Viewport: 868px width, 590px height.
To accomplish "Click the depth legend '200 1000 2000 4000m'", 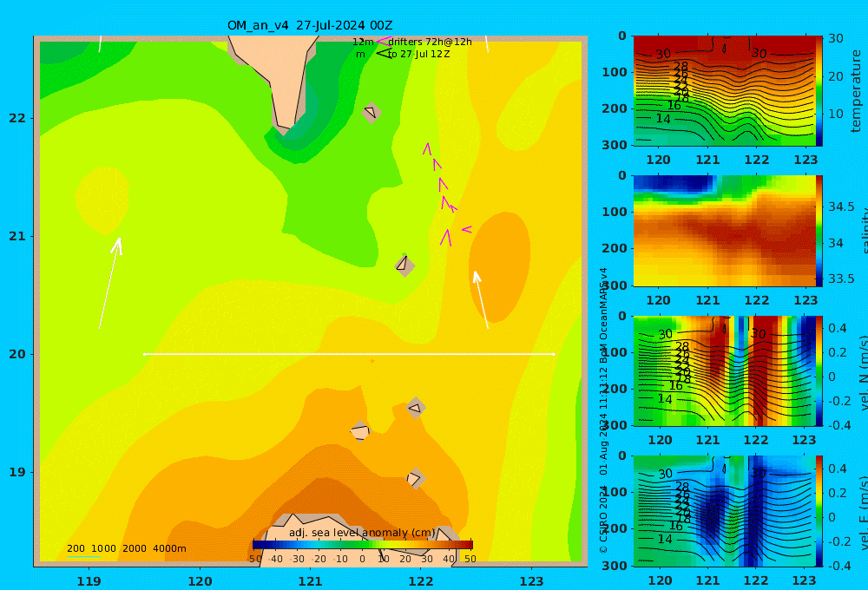I will click(x=126, y=548).
